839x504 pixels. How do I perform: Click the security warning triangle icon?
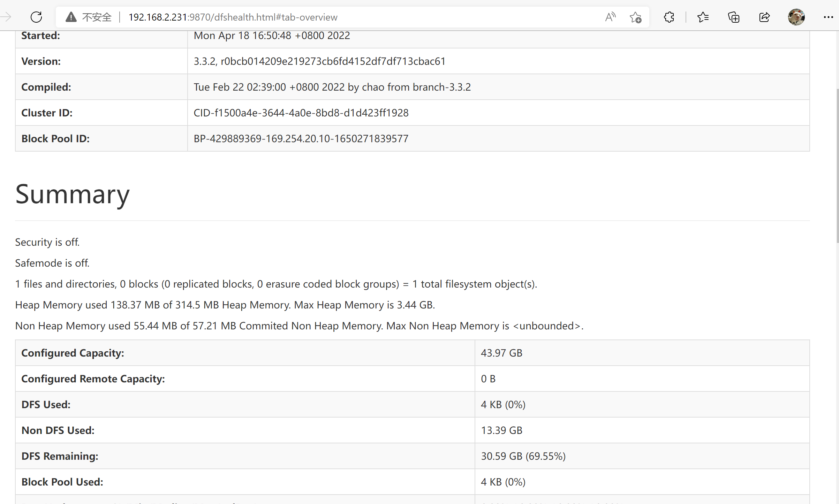pos(71,17)
